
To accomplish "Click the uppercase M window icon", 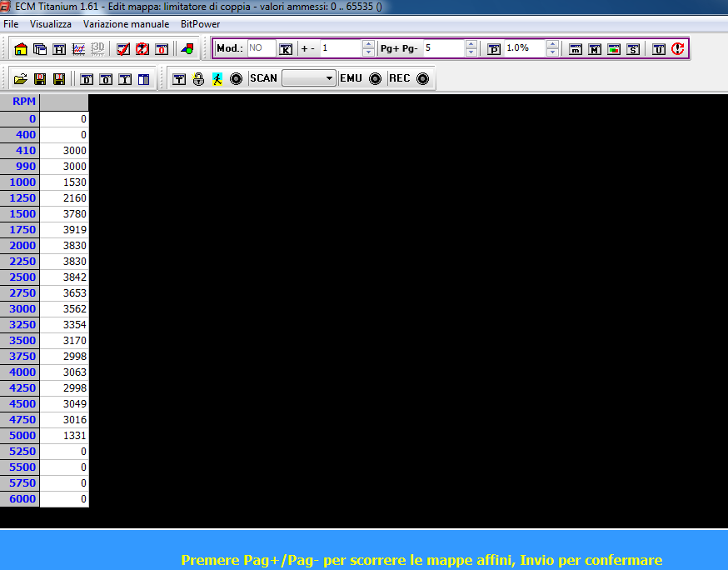I will pos(595,49).
